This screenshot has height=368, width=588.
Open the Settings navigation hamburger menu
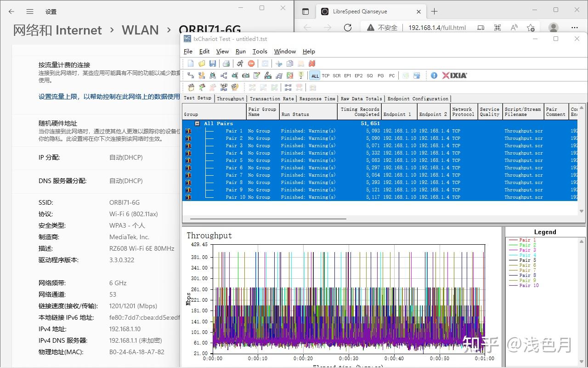pyautogui.click(x=30, y=11)
